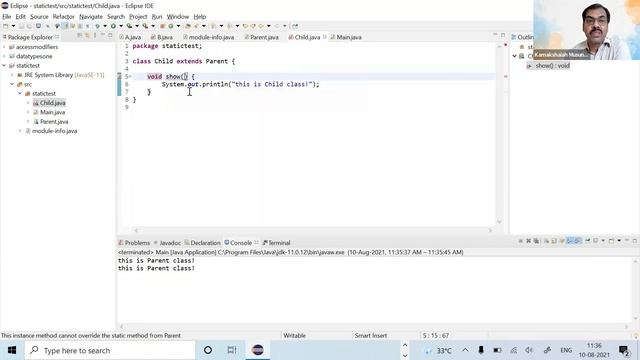Click Remove All Terminated Launches icon
Image resolution: width=640 pixels, height=360 pixels.
click(536, 241)
